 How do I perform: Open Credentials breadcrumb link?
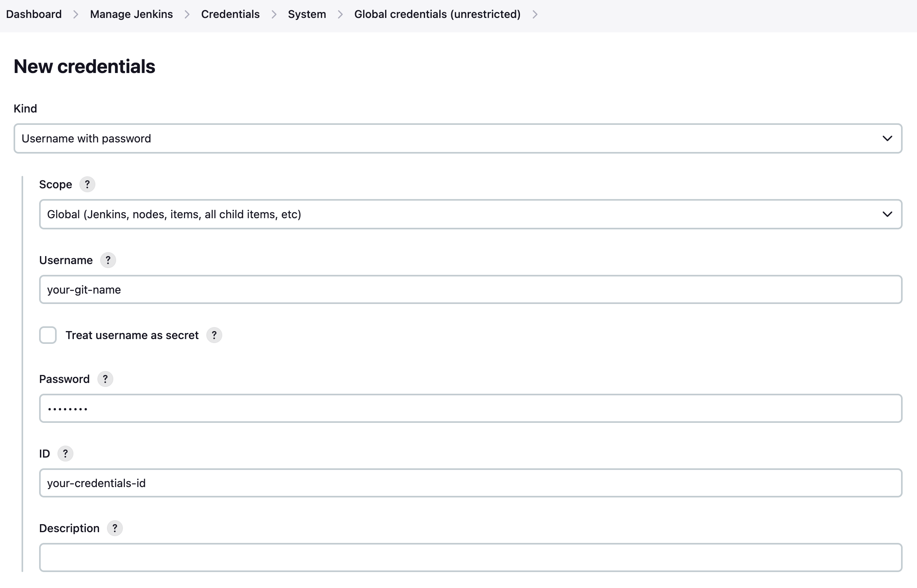coord(230,14)
